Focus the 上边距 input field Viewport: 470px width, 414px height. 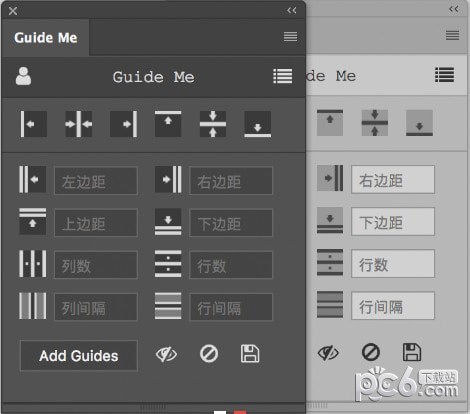[96, 223]
